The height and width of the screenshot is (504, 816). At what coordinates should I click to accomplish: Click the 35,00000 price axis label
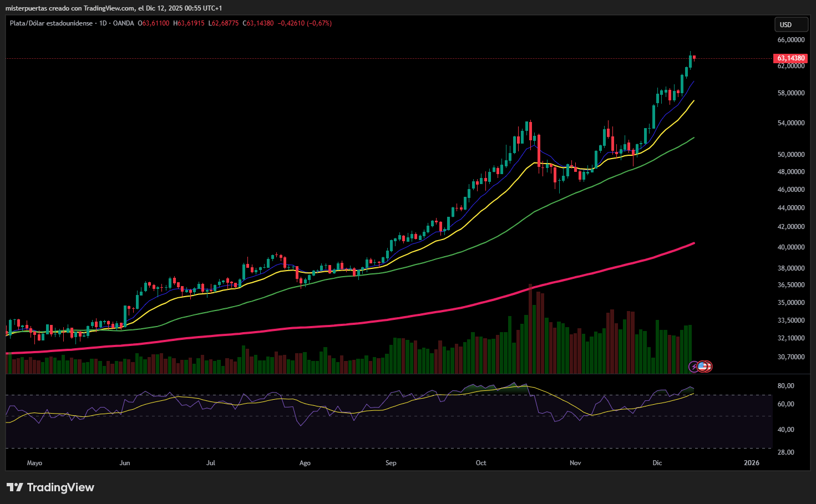pos(791,303)
